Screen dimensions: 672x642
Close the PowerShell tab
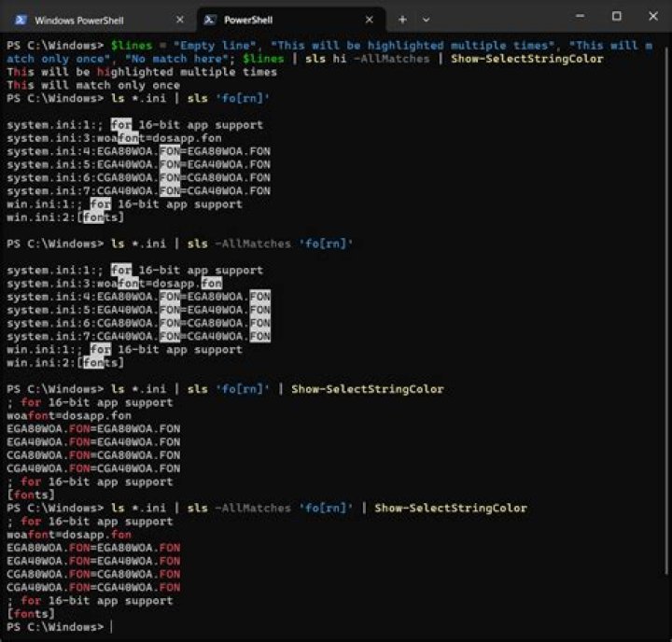[369, 20]
